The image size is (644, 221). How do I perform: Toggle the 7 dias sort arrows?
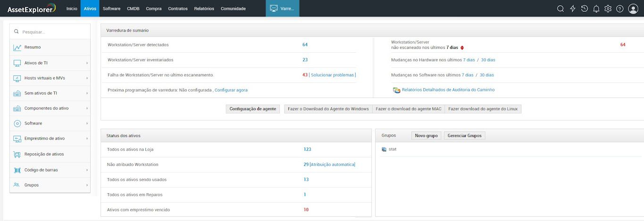(x=462, y=48)
